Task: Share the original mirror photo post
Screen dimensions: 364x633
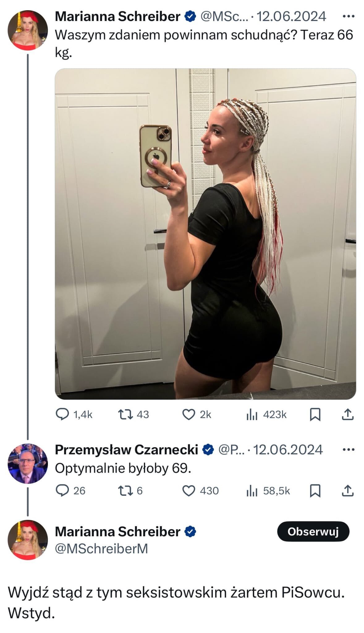Action: [347, 414]
